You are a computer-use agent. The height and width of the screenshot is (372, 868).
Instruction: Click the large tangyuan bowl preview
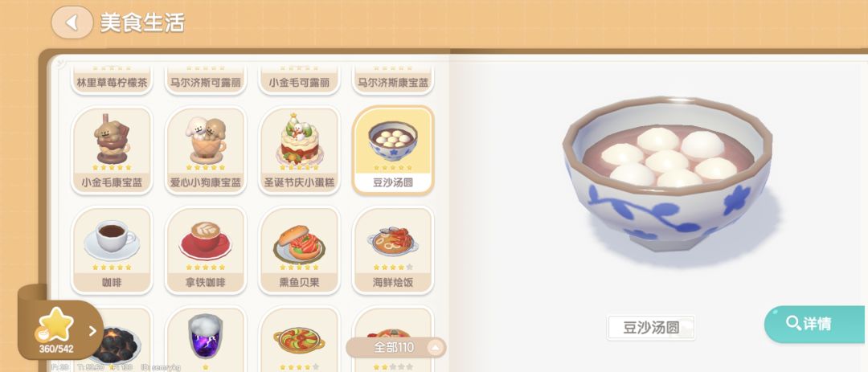(667, 174)
